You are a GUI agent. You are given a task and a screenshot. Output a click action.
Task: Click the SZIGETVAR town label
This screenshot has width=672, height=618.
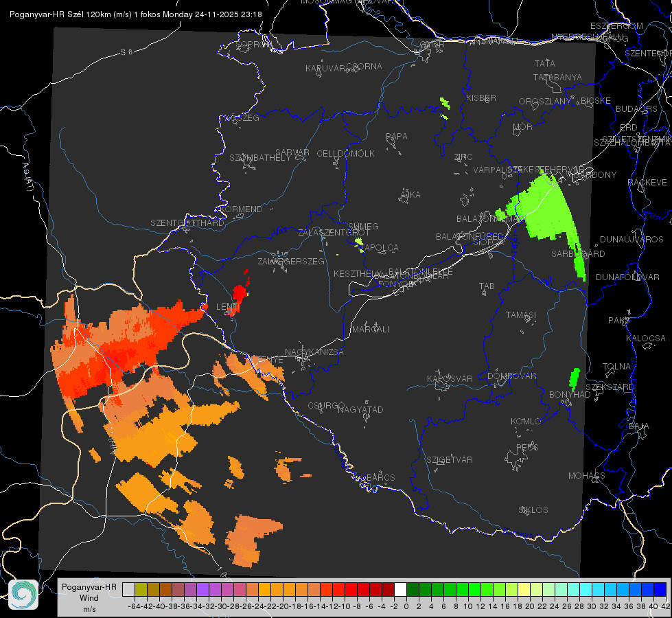point(450,460)
